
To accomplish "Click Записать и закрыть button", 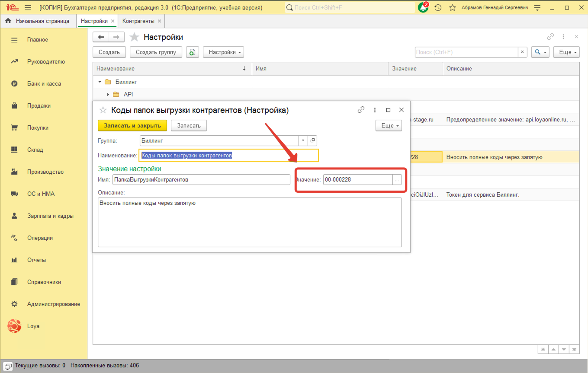I will click(x=132, y=125).
